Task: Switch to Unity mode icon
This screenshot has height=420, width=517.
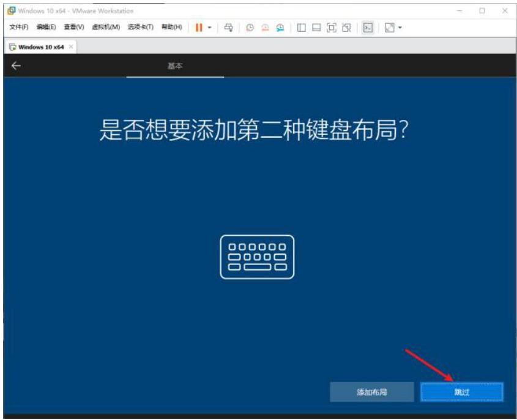Action: 346,28
